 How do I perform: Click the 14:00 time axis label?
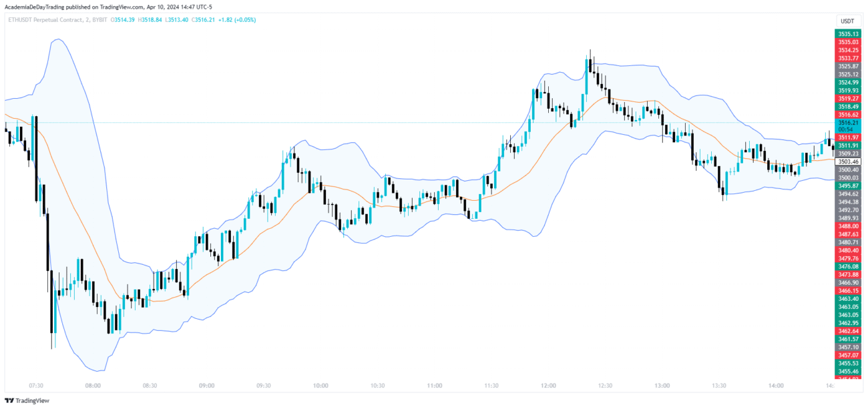pos(776,386)
